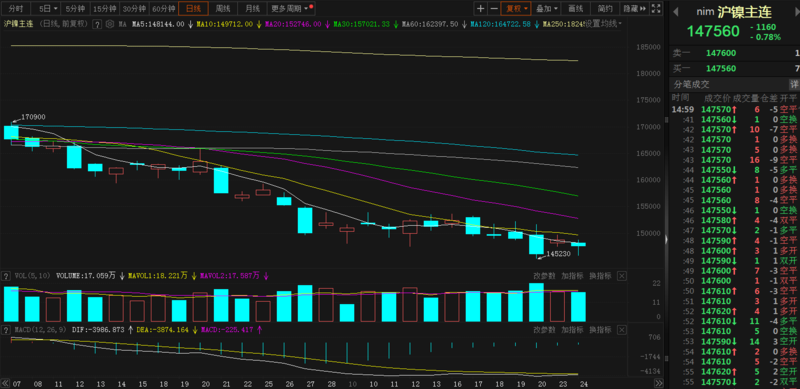Click 改参数 in the MACD panel
This screenshot has width=800, height=389.
[544, 330]
